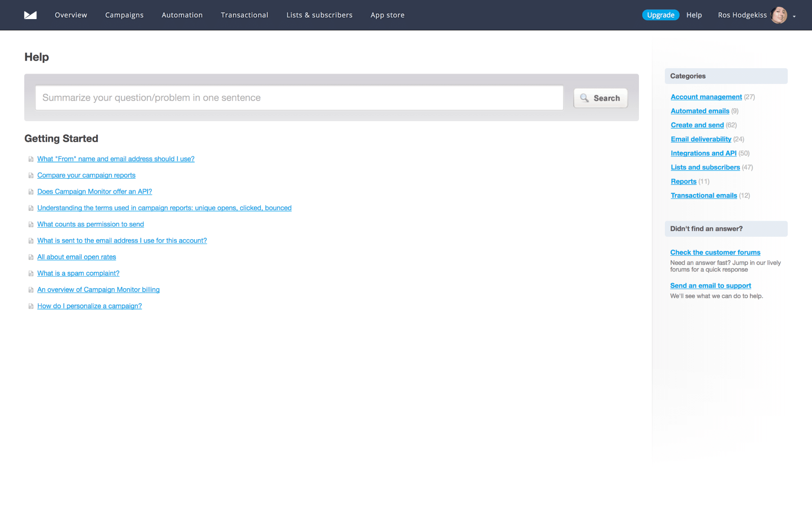The image size is (812, 527).
Task: Open 'What is a spam complaint?'
Action: tap(78, 273)
